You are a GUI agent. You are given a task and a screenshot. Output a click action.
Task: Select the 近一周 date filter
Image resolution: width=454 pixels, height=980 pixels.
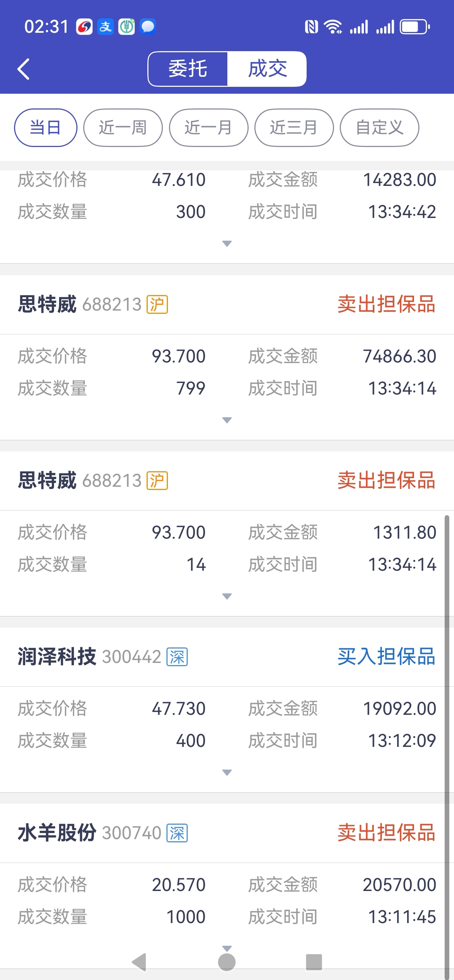point(123,128)
